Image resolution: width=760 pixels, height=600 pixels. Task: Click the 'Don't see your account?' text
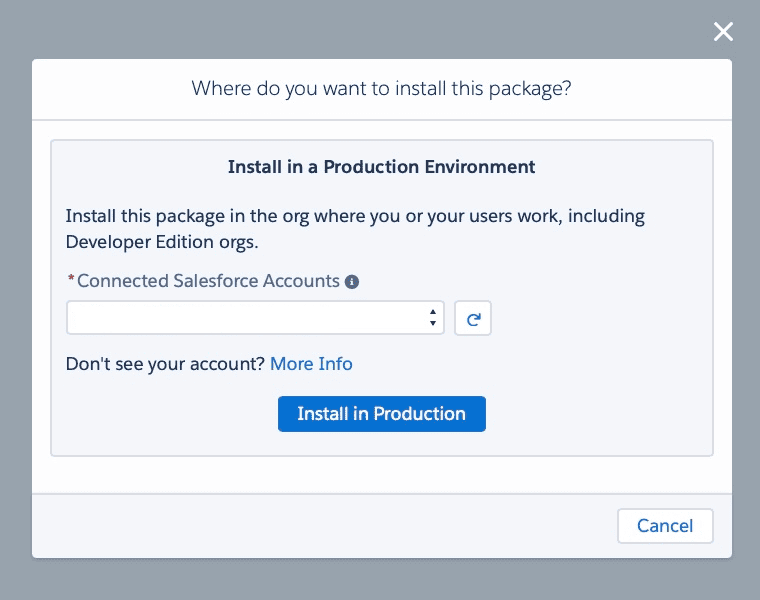click(165, 363)
